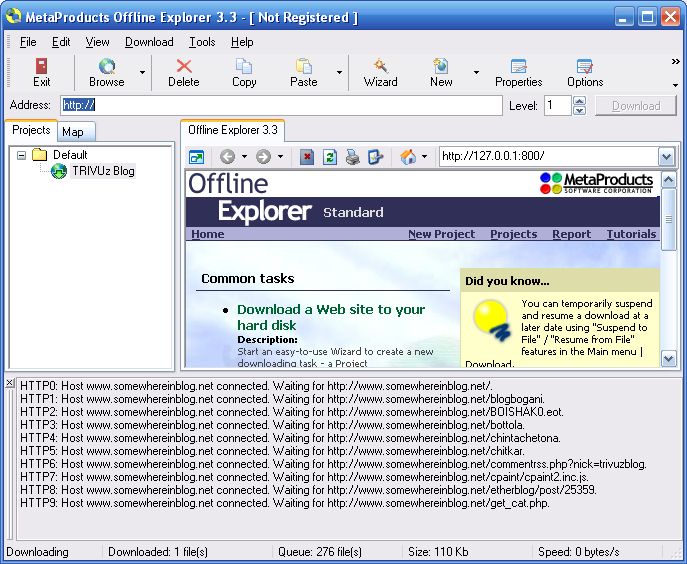Click the page scrollbar down arrow
Image resolution: width=687 pixels, height=564 pixels.
point(669,359)
